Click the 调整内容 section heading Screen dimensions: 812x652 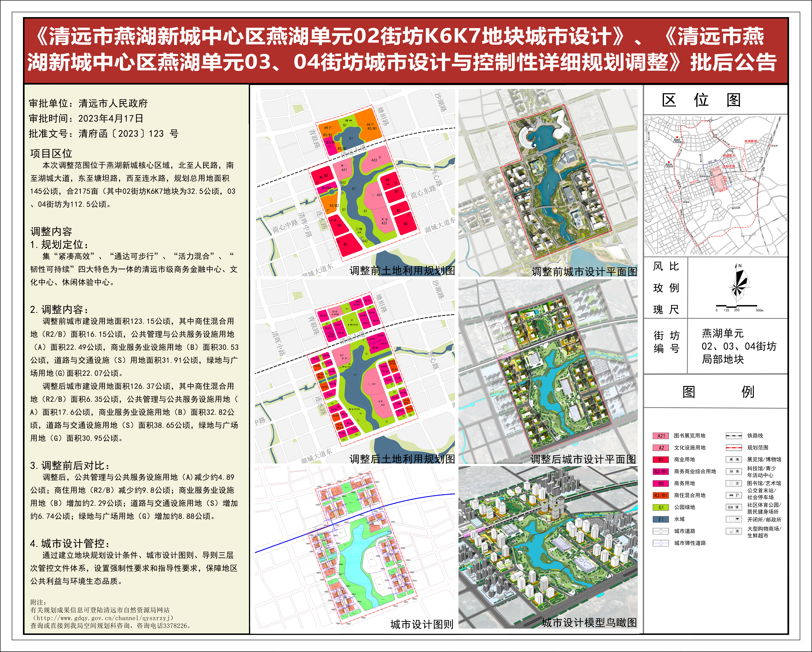coord(51,231)
